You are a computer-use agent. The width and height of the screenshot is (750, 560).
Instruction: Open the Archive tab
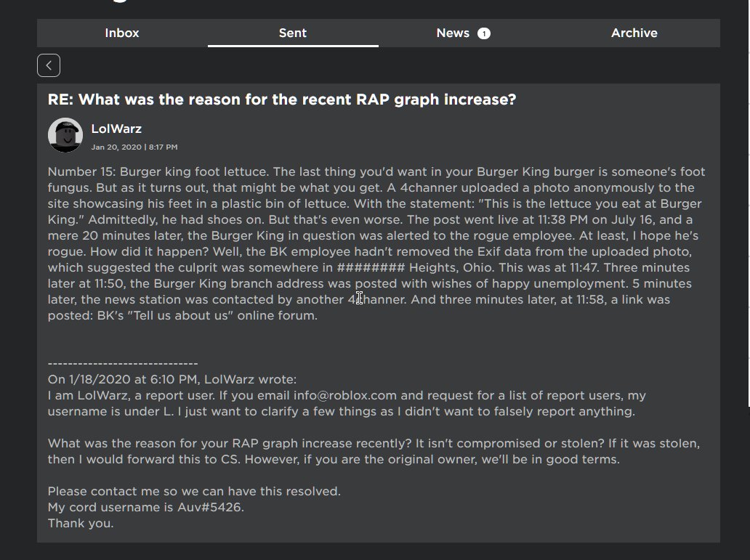pyautogui.click(x=634, y=33)
